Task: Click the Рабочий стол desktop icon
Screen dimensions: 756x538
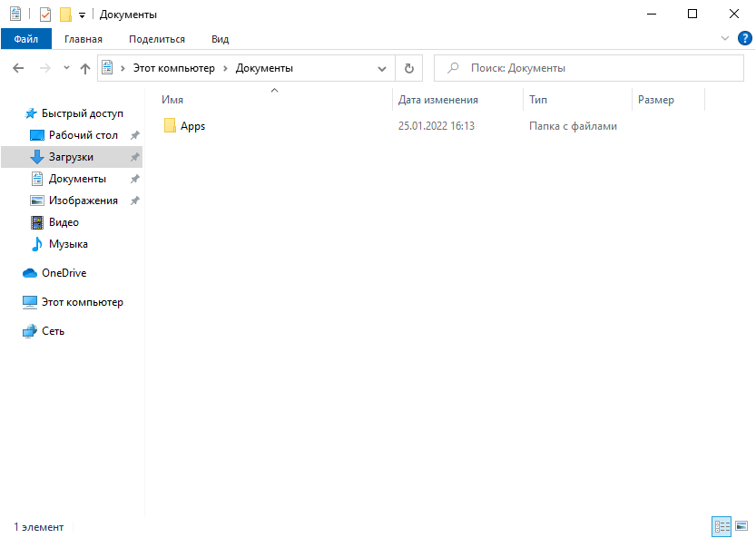Action: [37, 135]
